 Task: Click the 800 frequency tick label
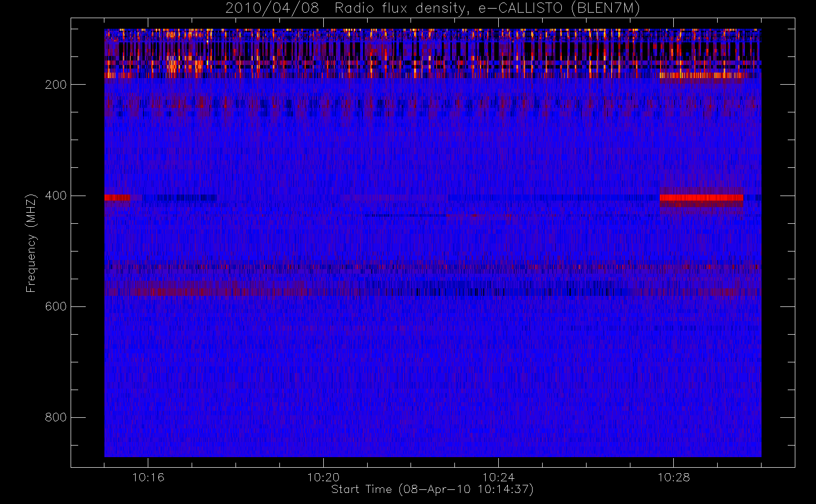click(x=55, y=417)
